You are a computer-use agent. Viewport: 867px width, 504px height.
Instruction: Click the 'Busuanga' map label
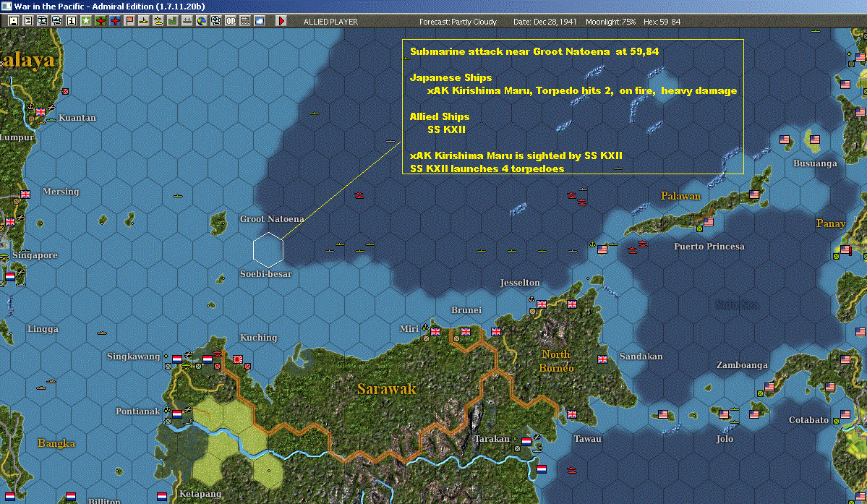tap(815, 163)
